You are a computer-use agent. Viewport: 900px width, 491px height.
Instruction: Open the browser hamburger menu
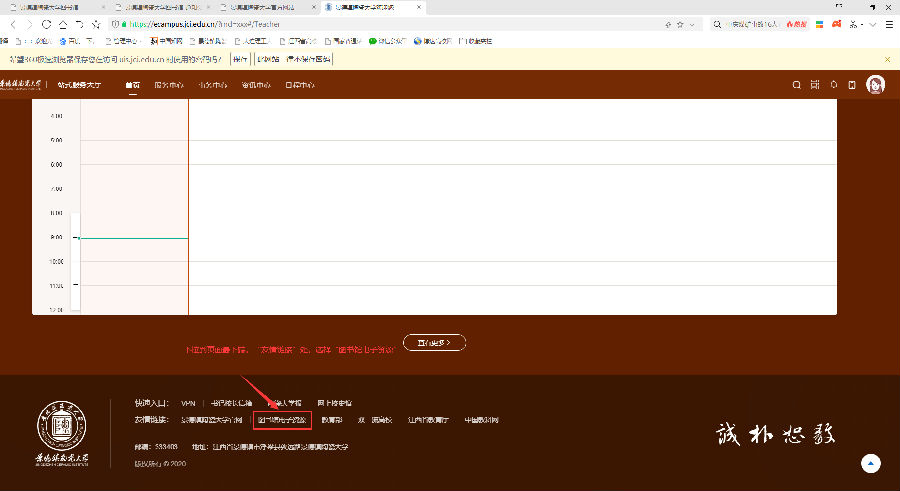(x=889, y=24)
